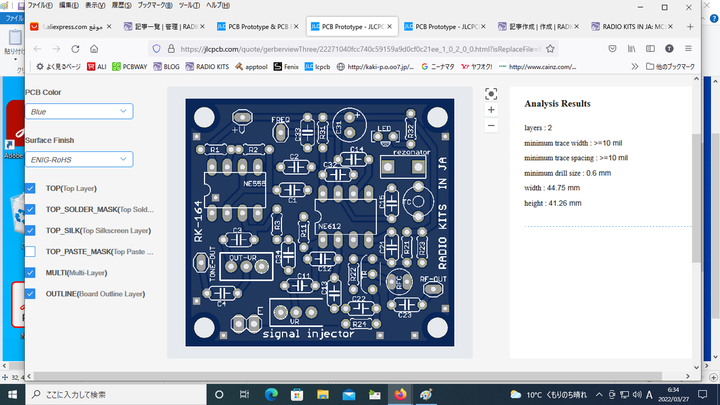This screenshot has height=405, width=720.
Task: Zoom in on PCB preview with plus icon
Action: 490,110
